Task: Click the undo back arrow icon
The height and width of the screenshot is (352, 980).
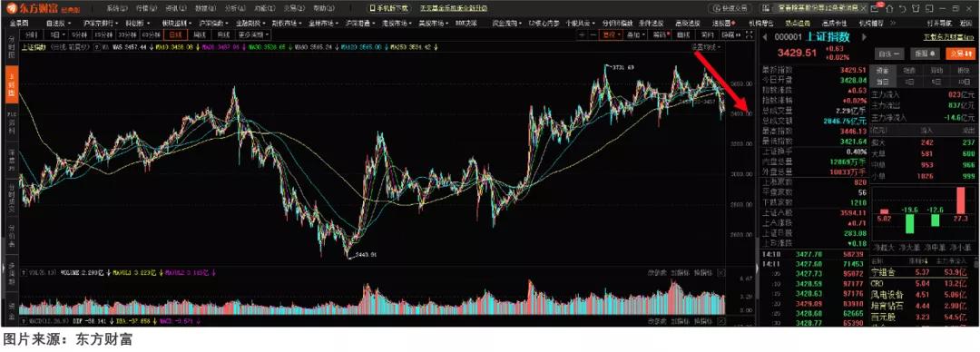Action: coord(903,9)
